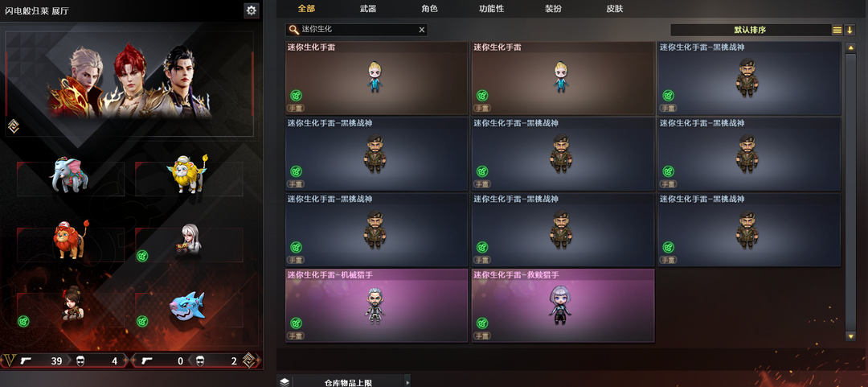Viewport: 868px width, 387px height.
Task: Clear the search field with X
Action: pyautogui.click(x=422, y=30)
